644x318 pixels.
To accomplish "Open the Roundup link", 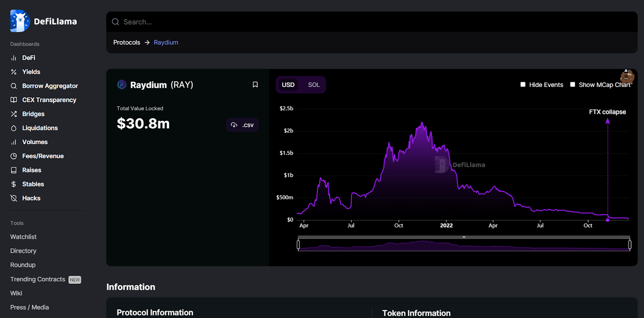I will point(23,265).
